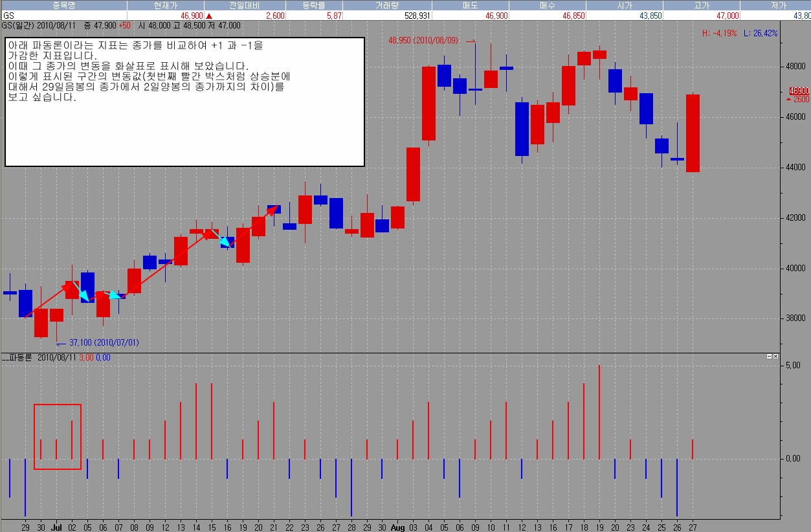Collapse the 파동론 indicator panel
This screenshot has height=532, width=811.
point(770,357)
